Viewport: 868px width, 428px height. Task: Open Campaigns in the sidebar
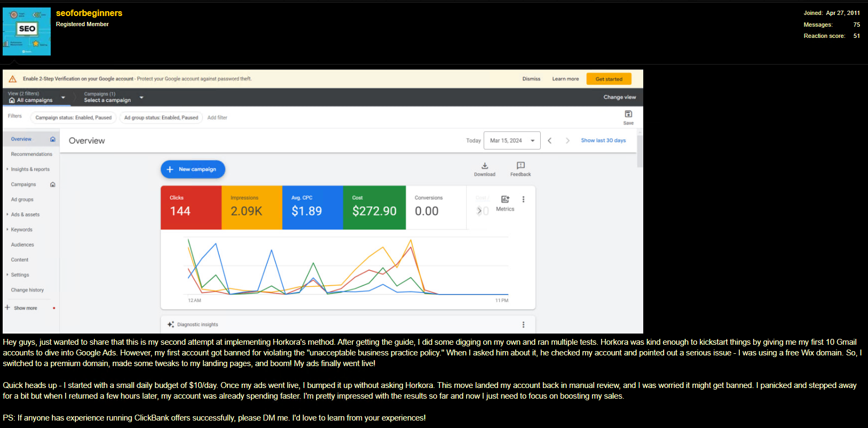(x=23, y=185)
